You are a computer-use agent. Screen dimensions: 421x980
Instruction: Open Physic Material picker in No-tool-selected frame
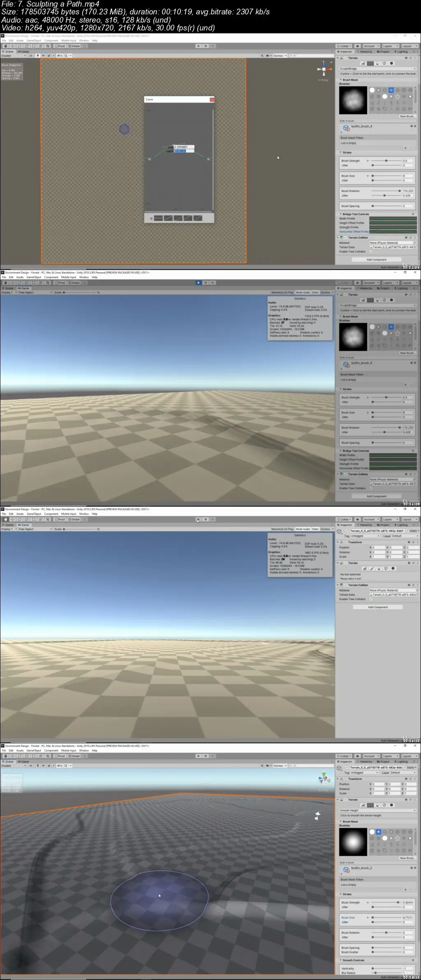click(x=417, y=590)
